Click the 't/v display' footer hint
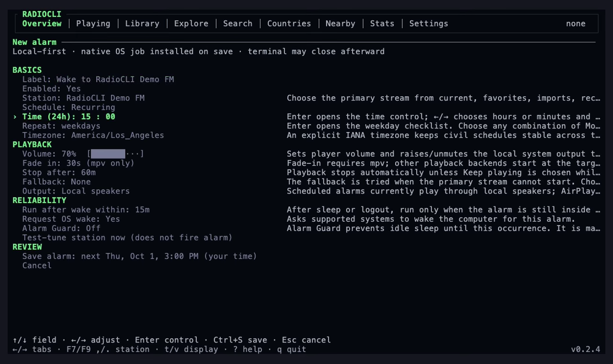This screenshot has height=364, width=613. coord(191,349)
